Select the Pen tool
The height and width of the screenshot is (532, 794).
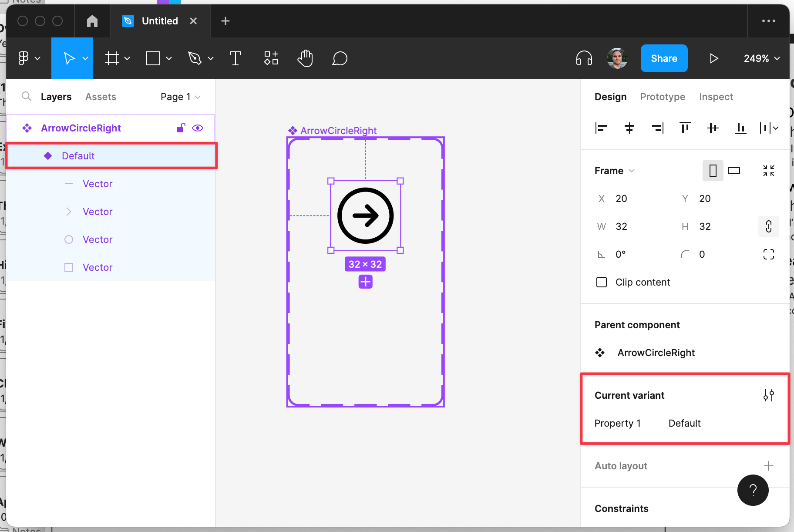pyautogui.click(x=195, y=58)
